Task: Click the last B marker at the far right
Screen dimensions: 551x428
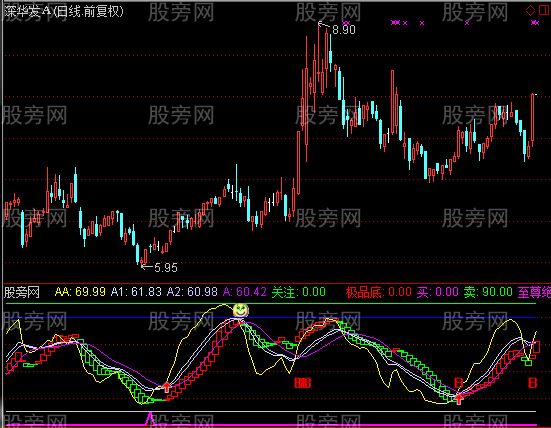Action: [533, 382]
